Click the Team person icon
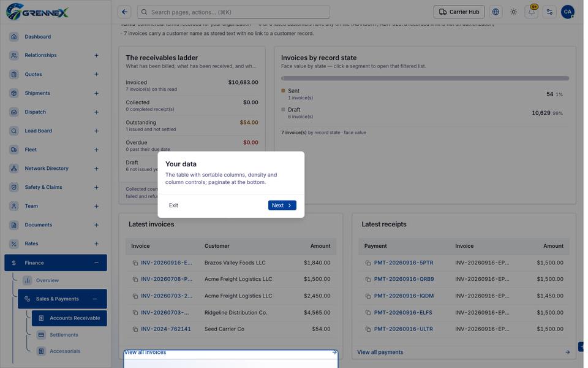 14,206
